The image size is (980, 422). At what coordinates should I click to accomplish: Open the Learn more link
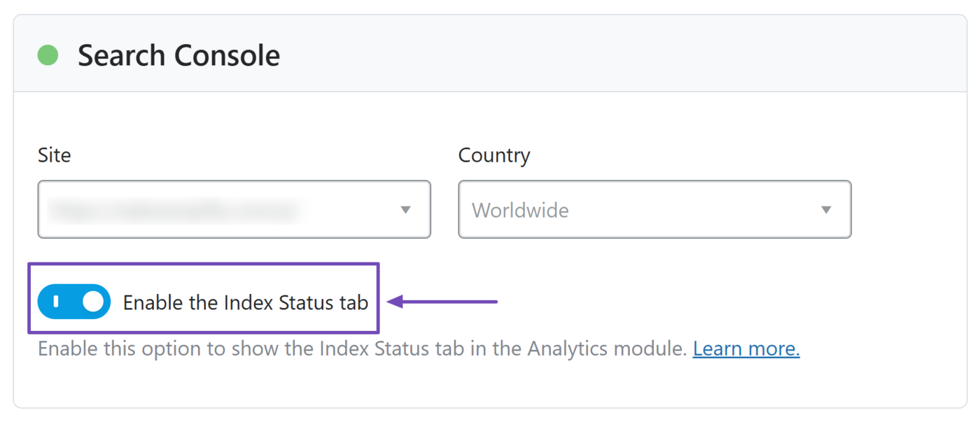tap(746, 349)
